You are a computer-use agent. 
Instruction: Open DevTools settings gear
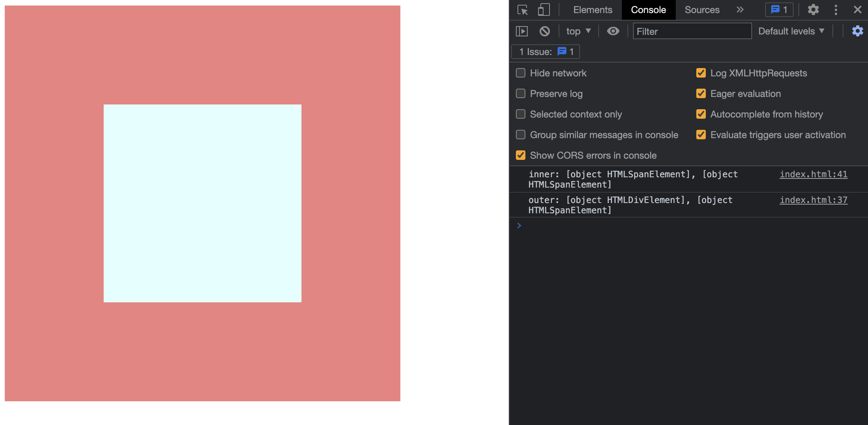813,10
